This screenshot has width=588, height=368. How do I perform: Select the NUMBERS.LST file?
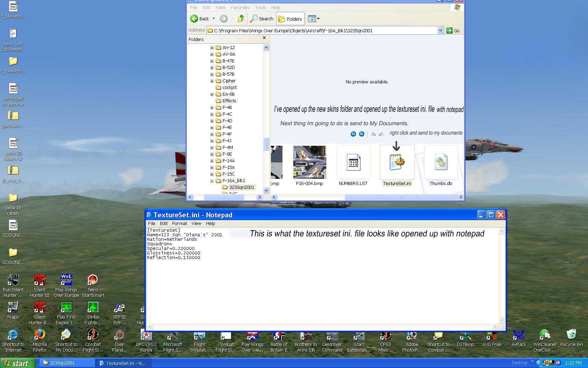pos(353,166)
